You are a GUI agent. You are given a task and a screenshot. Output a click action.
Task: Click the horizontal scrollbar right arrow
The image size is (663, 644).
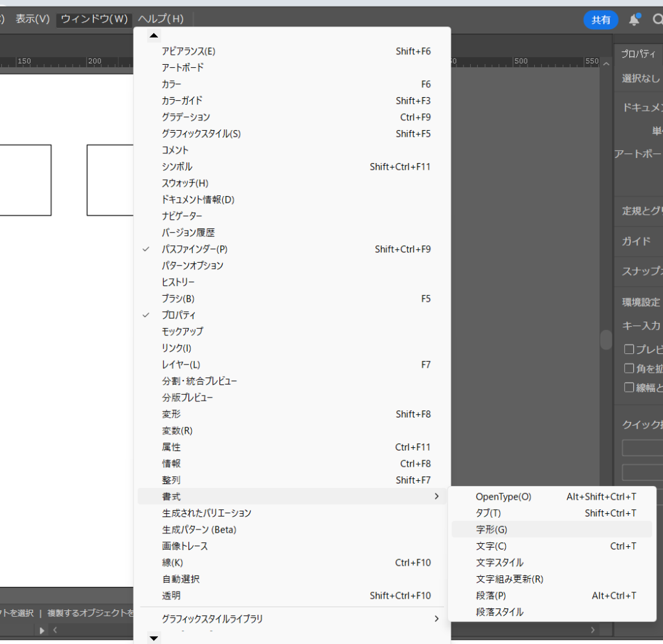coord(592,630)
